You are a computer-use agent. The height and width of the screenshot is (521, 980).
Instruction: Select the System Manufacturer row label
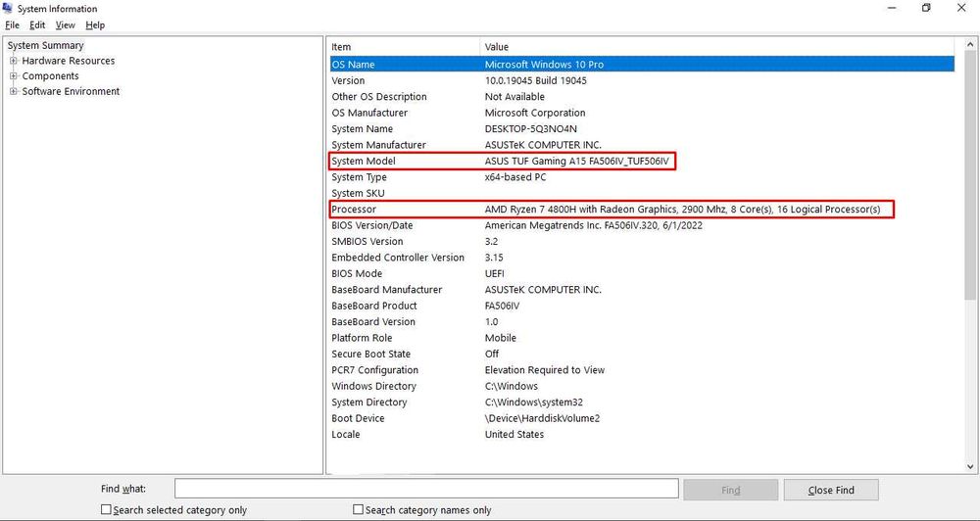[x=378, y=145]
